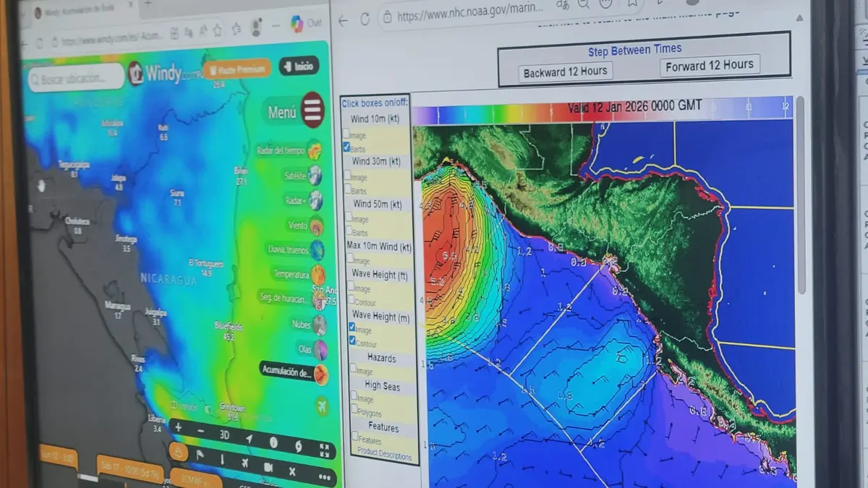Toggle fullscreen icon in Windy toolbar
The height and width of the screenshot is (488, 868).
point(323,450)
